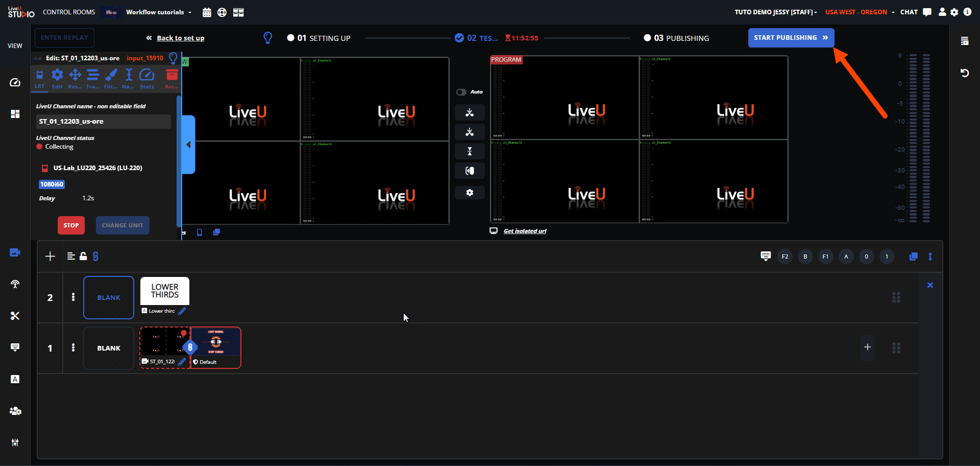
Task: Click the ST_01_12203_us-ore channel name field
Action: click(x=104, y=122)
